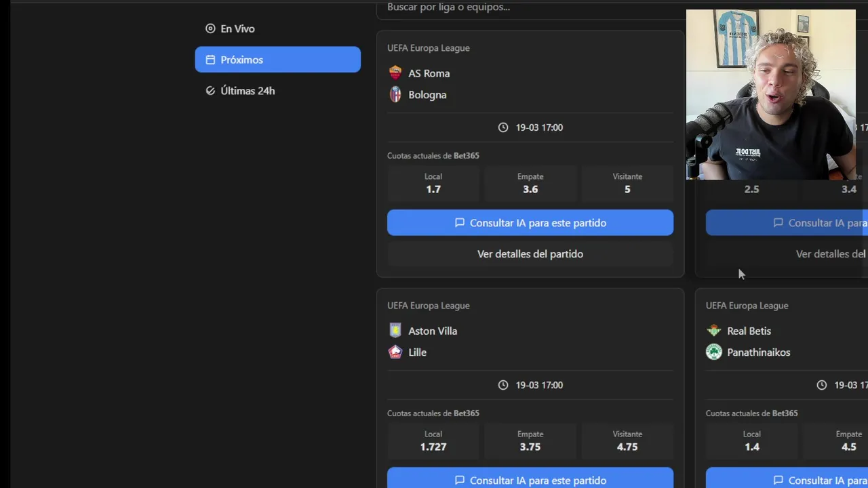Screen dimensions: 868x488
Task: Click the Panathinaikos team crest
Action: pyautogui.click(x=714, y=352)
